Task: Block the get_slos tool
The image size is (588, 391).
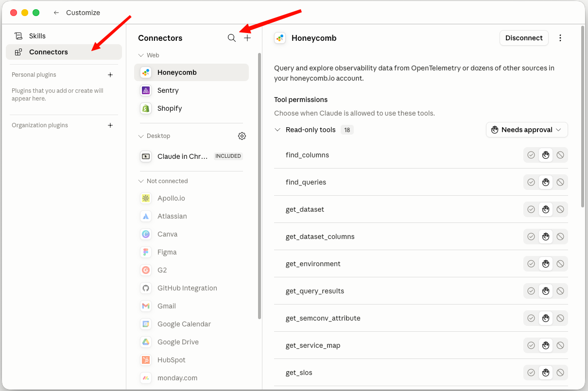Action: click(560, 373)
